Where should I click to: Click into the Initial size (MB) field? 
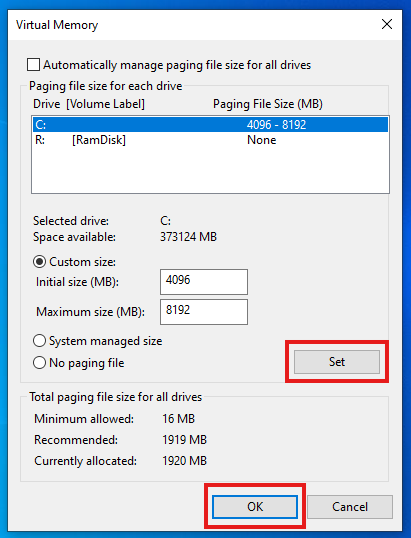click(x=204, y=282)
